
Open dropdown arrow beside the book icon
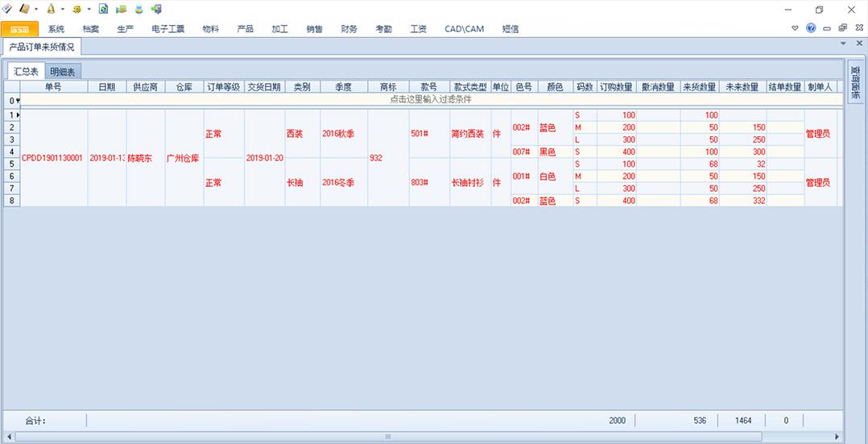click(36, 10)
